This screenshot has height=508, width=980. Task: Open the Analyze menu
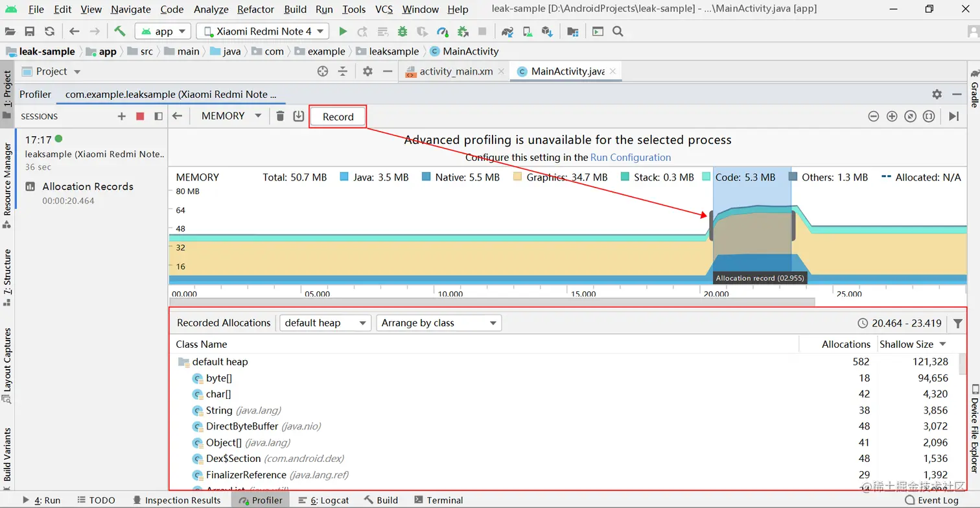click(211, 9)
